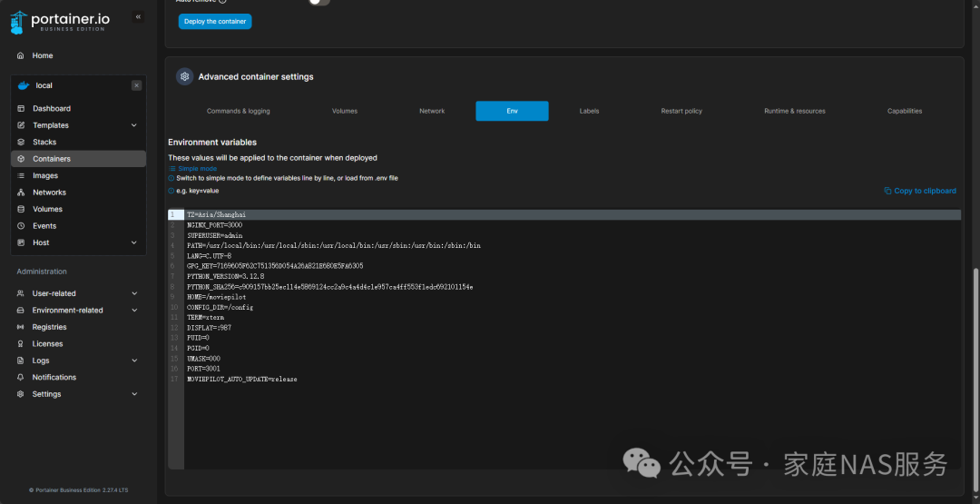Collapse the sidebar with the double-chevron button
Screen dimensions: 980x504
click(x=138, y=17)
